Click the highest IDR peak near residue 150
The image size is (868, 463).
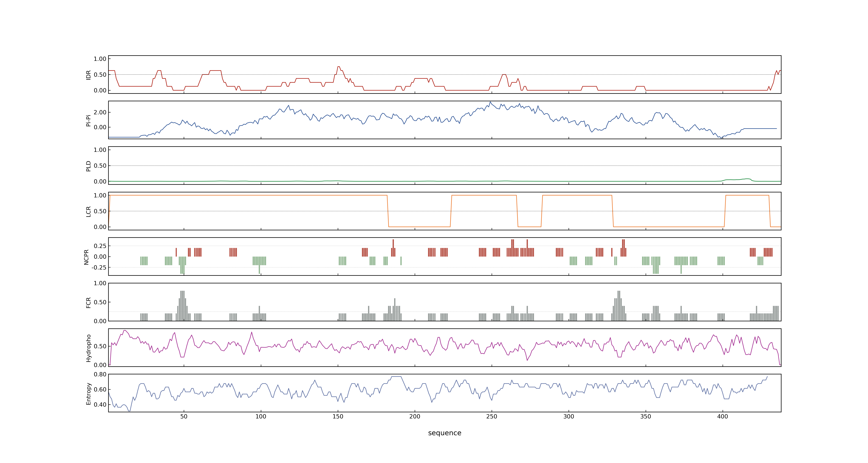pos(339,67)
